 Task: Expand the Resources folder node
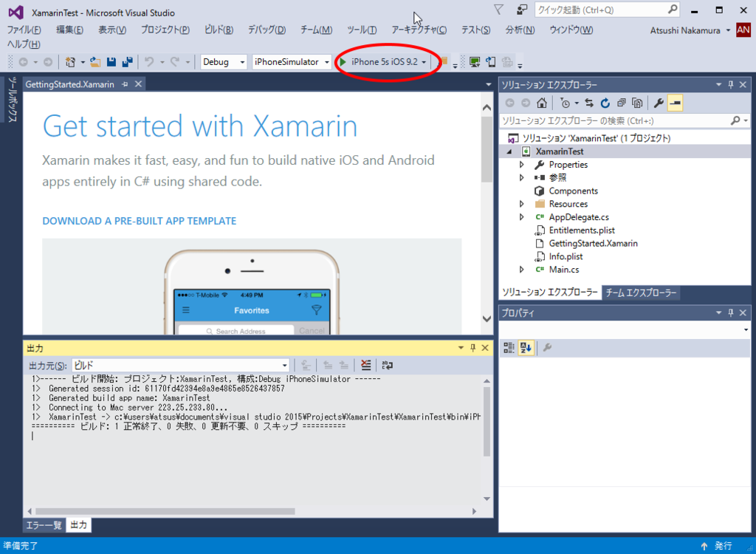pos(522,204)
